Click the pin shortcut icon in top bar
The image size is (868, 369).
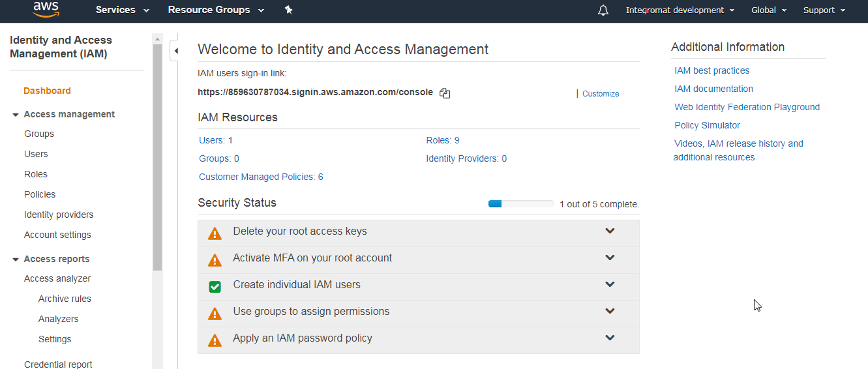pyautogui.click(x=289, y=10)
